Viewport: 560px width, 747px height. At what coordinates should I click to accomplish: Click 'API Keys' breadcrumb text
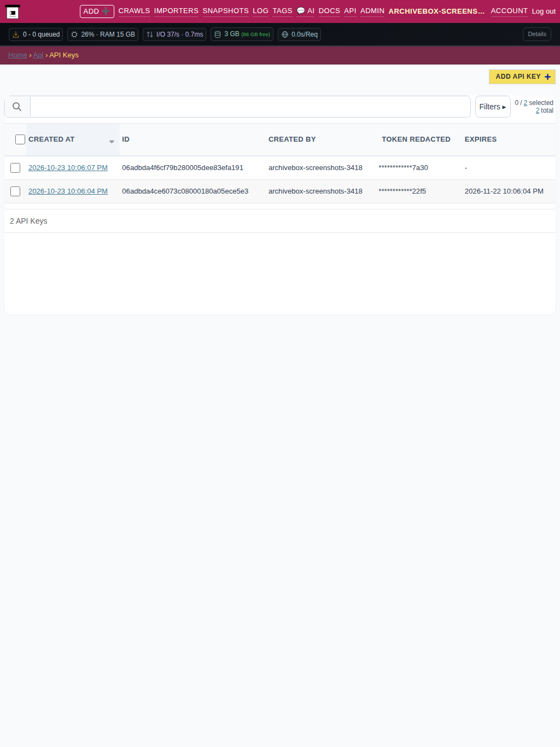click(x=64, y=55)
